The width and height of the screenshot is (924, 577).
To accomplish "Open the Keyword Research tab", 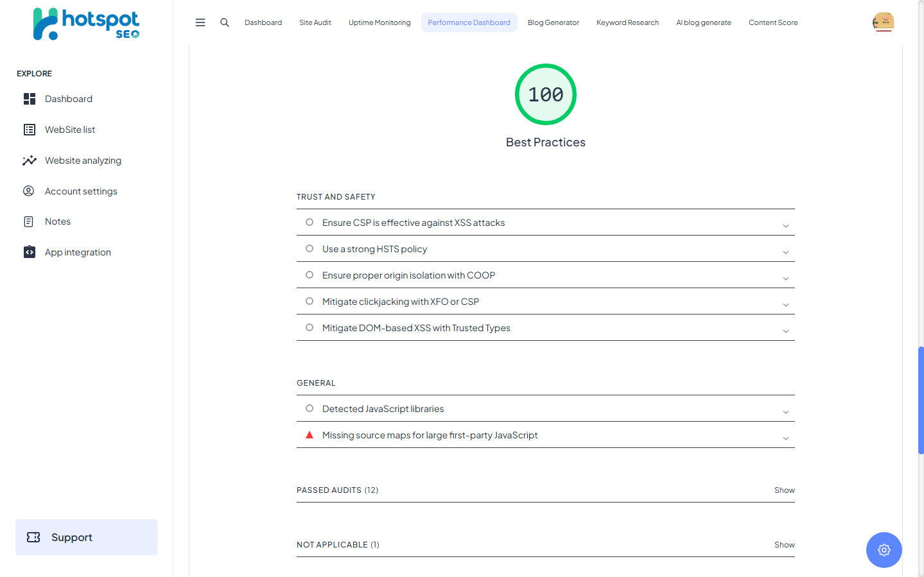I will pos(627,22).
